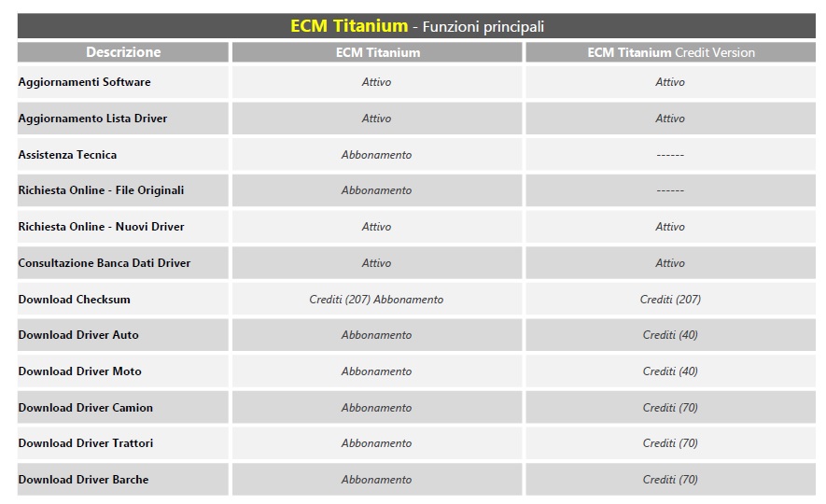Image resolution: width=826 pixels, height=504 pixels.
Task: Select the Download Driver Auto label
Action: pyautogui.click(x=78, y=335)
